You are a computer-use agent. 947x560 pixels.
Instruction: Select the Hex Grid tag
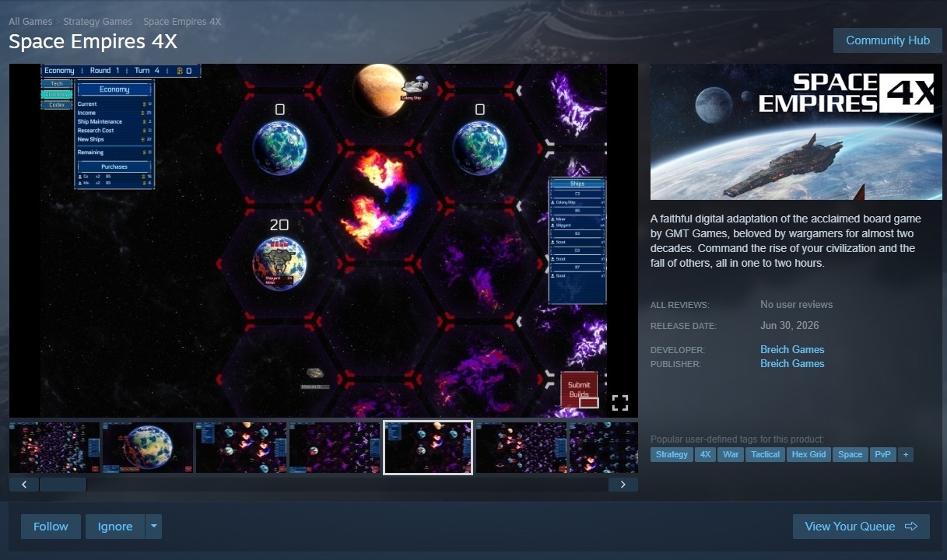pyautogui.click(x=808, y=454)
